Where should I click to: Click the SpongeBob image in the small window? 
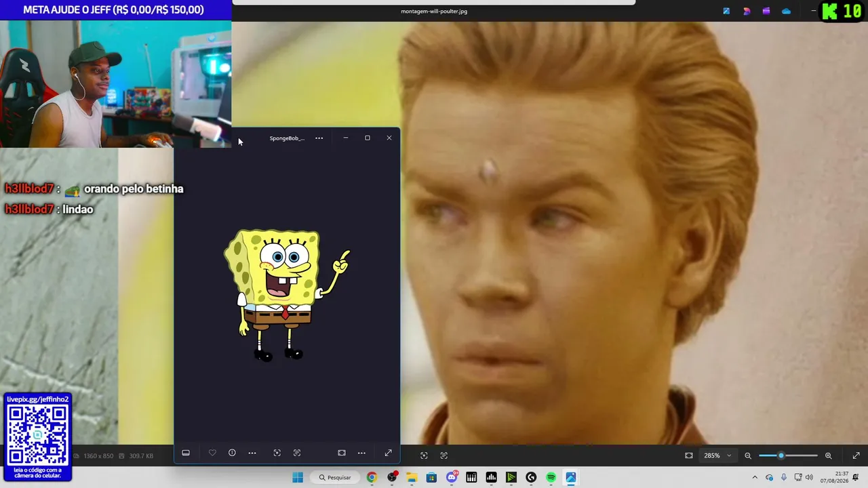tap(286, 295)
